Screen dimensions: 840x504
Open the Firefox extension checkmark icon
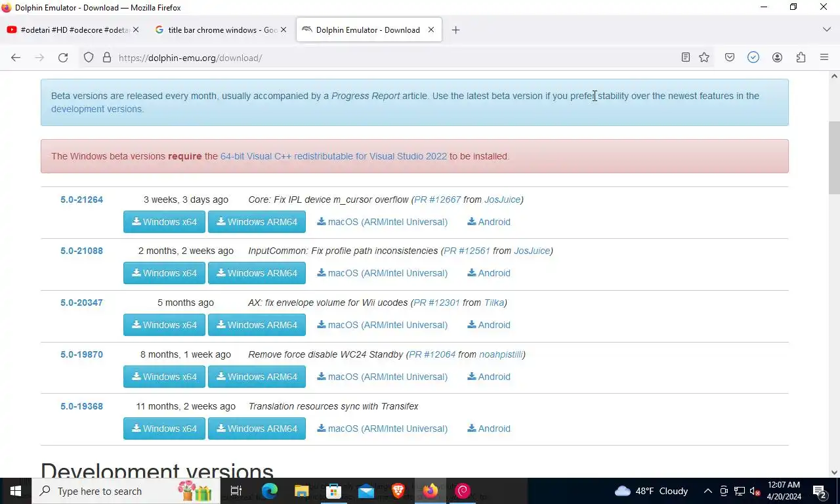[753, 58]
